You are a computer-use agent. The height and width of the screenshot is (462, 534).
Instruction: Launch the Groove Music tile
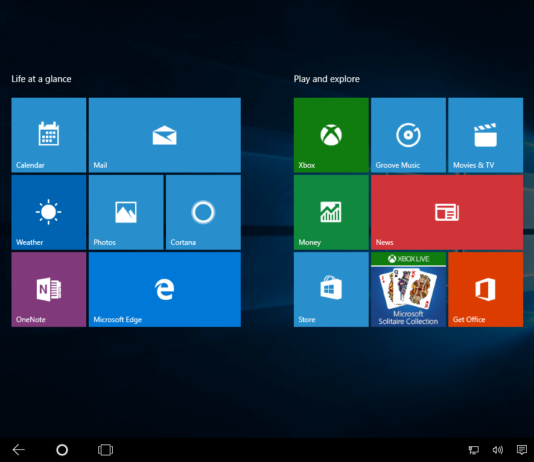(408, 135)
